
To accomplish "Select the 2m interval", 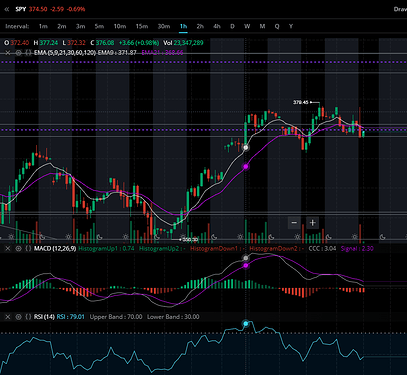I will (62, 26).
